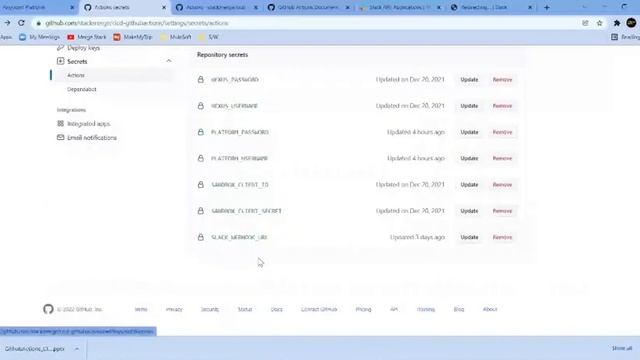Click the Email notifications envelope icon
Image resolution: width=640 pixels, height=360 pixels.
[x=60, y=138]
